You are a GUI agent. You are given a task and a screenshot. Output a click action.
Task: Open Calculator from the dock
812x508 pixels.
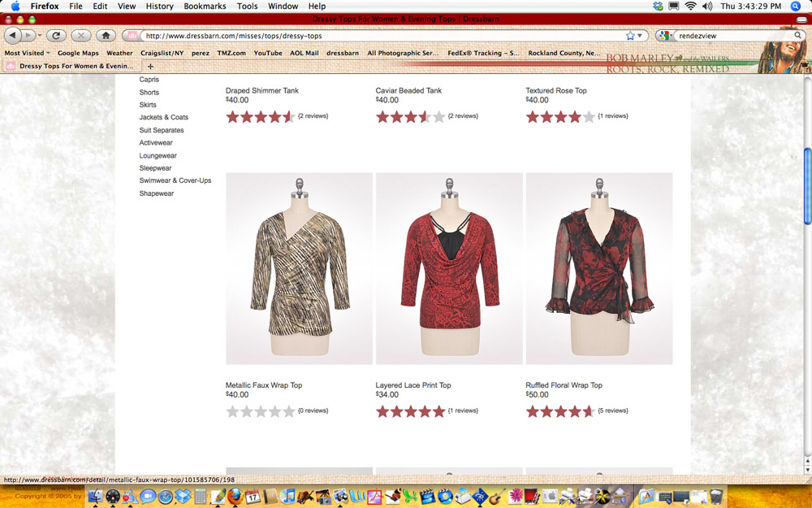[200, 496]
